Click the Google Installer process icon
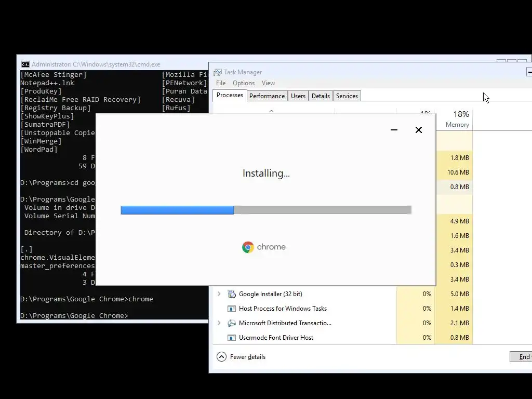Image resolution: width=532 pixels, height=399 pixels. tap(231, 294)
